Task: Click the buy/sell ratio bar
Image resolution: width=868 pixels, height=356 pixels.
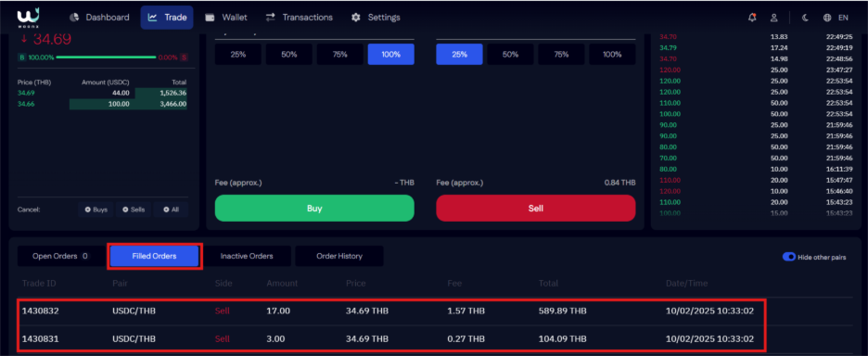Action: coord(107,57)
